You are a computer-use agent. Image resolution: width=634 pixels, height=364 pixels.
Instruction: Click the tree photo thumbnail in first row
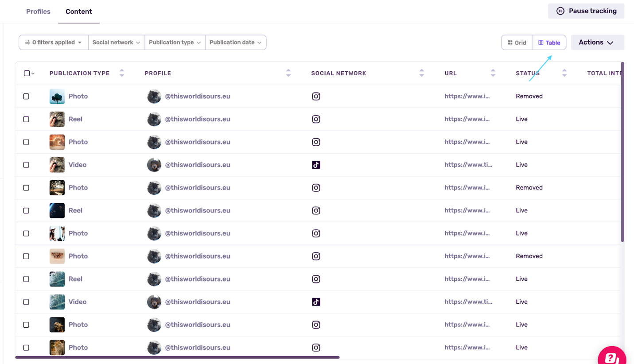(x=57, y=96)
